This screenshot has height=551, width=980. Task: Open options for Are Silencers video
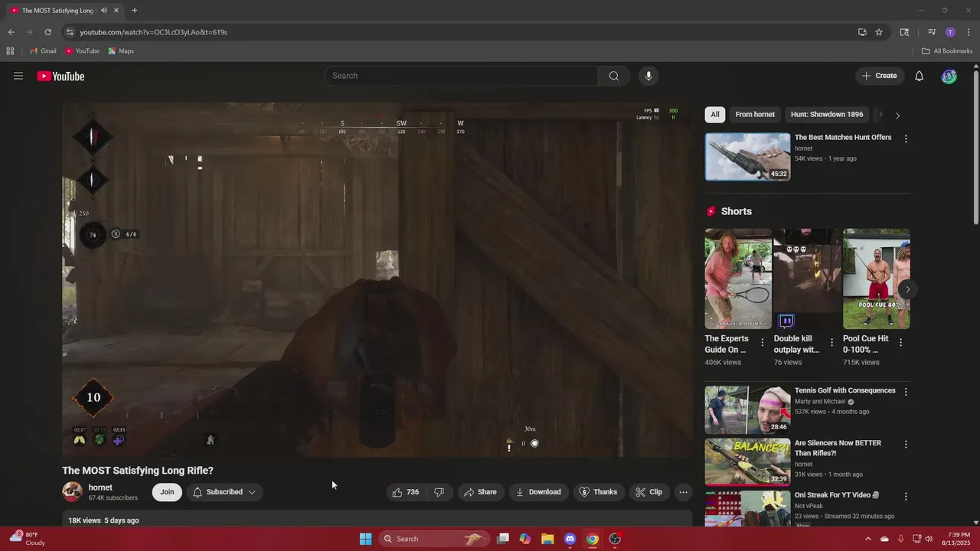pos(906,445)
